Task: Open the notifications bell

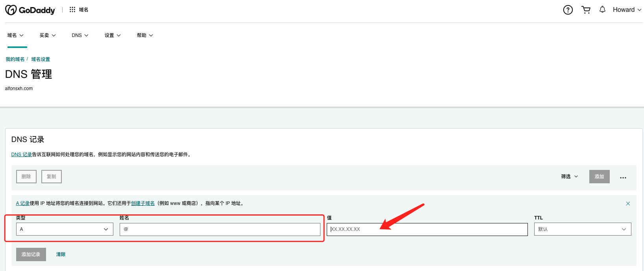Action: tap(602, 10)
